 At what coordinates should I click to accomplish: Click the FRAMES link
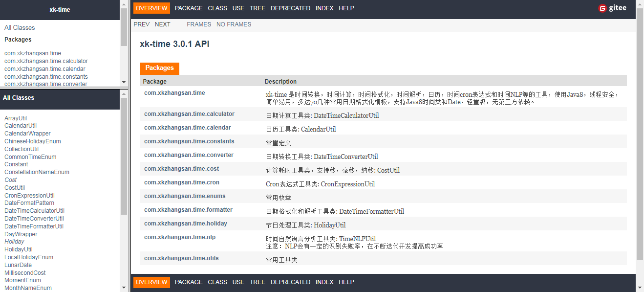[x=199, y=24]
